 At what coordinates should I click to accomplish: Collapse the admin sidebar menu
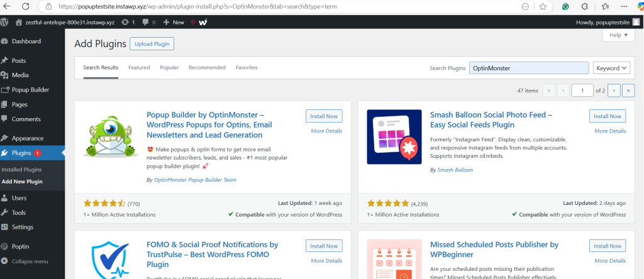coord(30,261)
